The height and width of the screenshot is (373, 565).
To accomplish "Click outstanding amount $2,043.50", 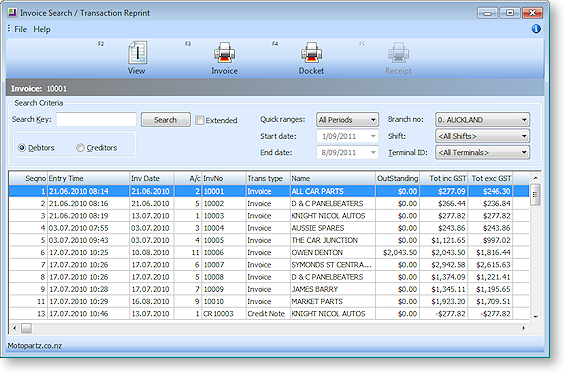I will [x=400, y=253].
